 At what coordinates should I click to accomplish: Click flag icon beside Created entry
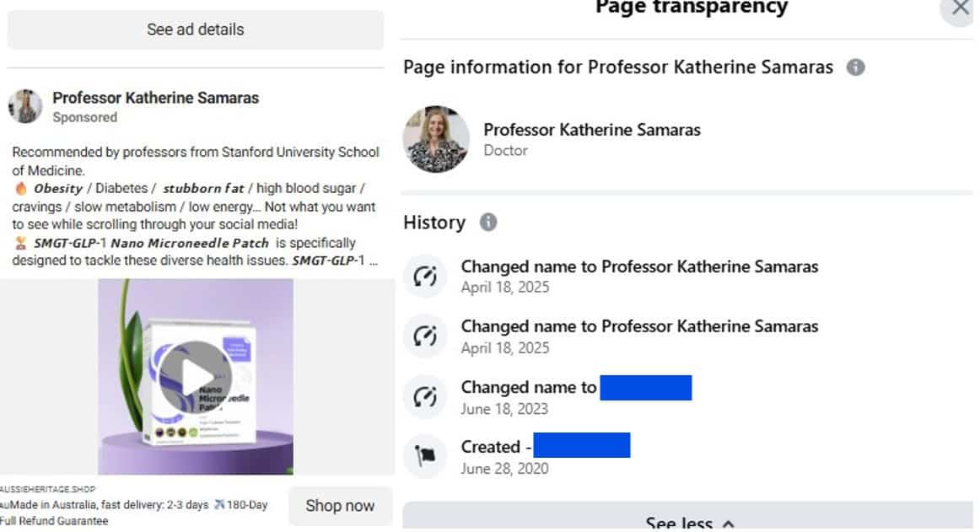(425, 456)
